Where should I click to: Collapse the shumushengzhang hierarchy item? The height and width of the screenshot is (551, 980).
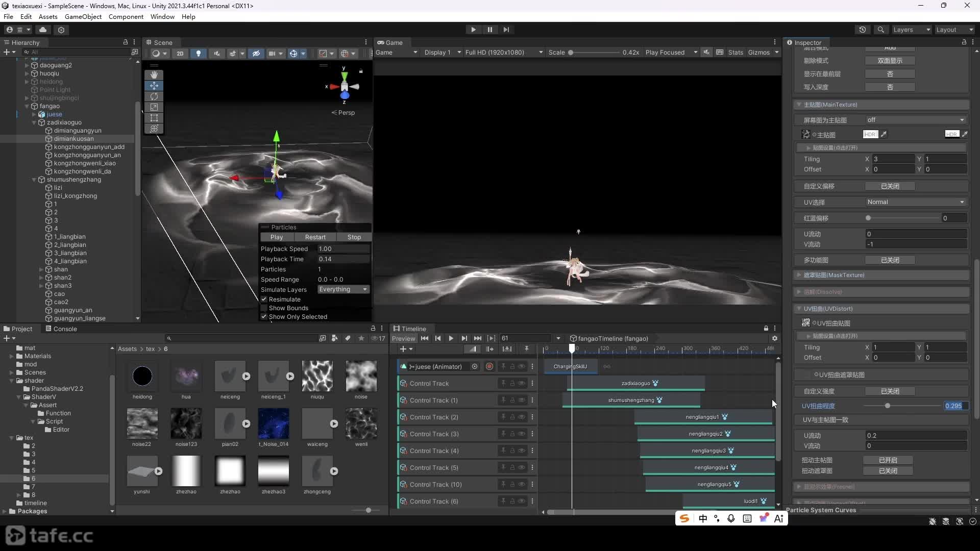click(34, 180)
